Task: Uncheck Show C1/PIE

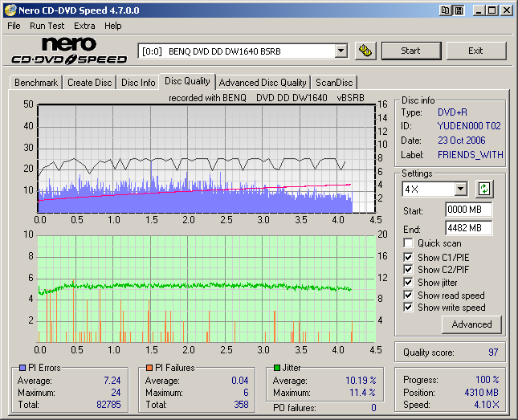Action: click(408, 257)
